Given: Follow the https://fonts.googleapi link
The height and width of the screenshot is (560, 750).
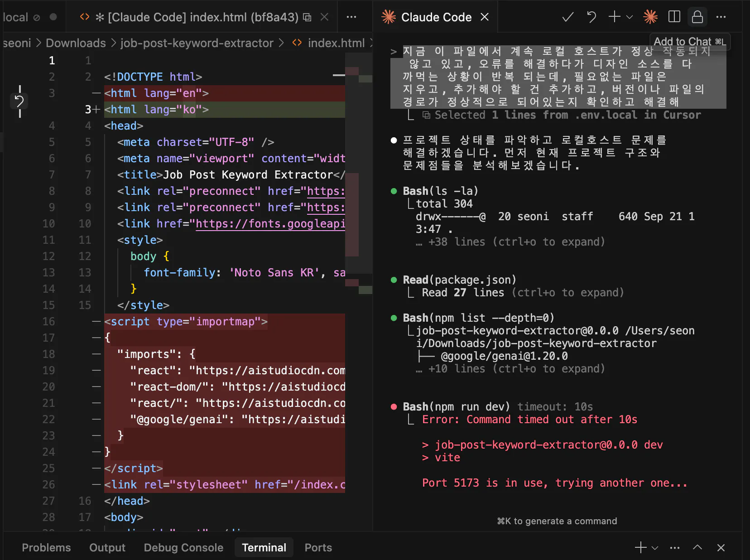Looking at the screenshot, I should [x=270, y=224].
